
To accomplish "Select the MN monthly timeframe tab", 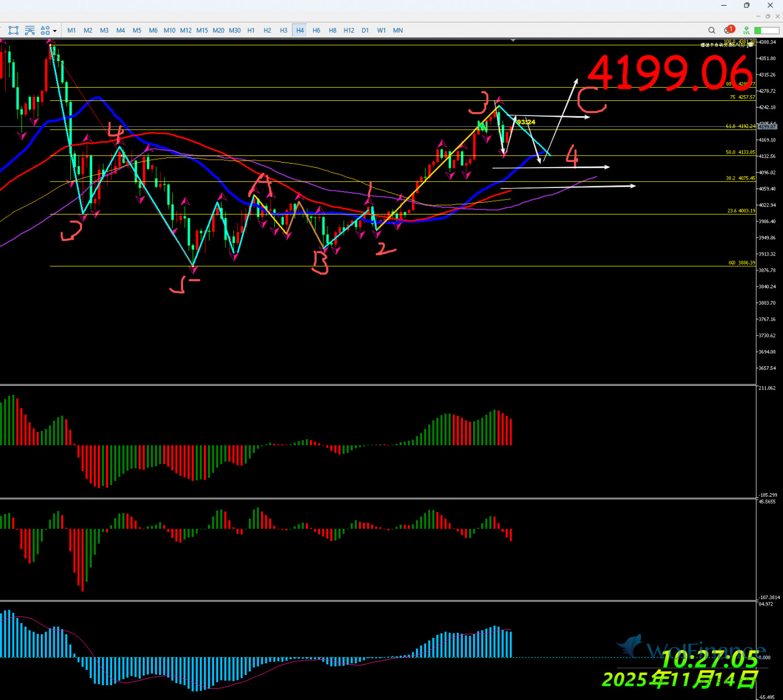I will click(398, 31).
